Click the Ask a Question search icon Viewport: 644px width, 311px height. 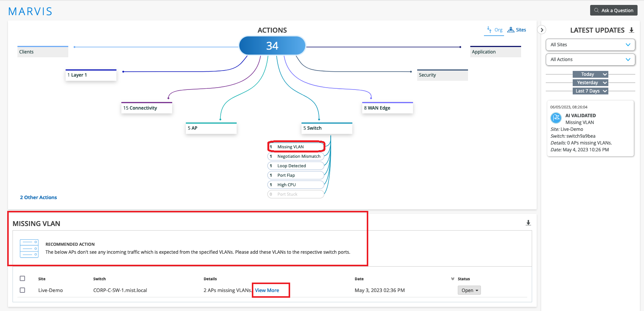tap(597, 10)
